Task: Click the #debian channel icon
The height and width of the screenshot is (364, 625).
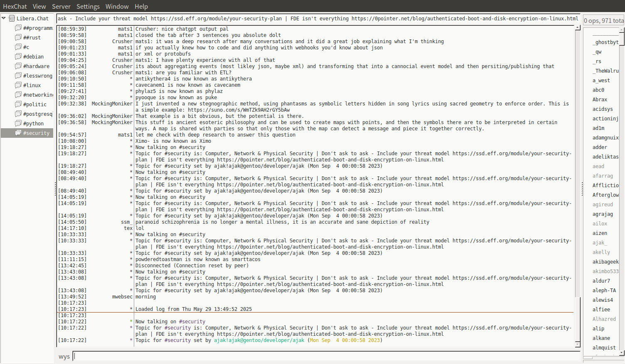Action: (18, 56)
